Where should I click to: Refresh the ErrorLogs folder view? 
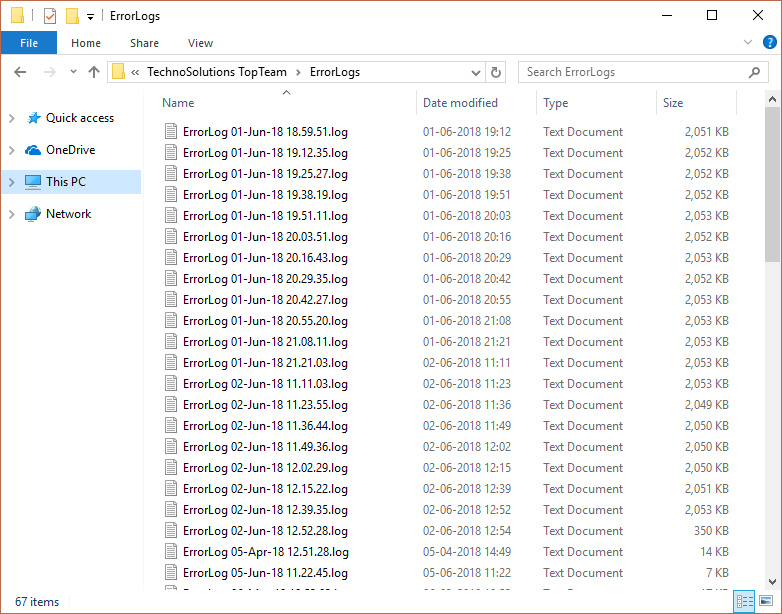pos(496,72)
